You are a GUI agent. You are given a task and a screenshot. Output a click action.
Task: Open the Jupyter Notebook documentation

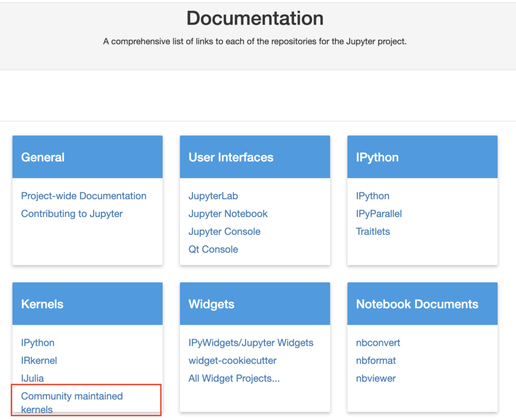[x=228, y=214]
